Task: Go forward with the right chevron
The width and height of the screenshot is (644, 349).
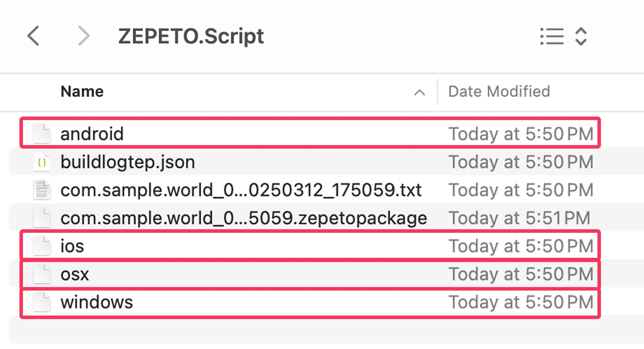Action: (x=84, y=36)
